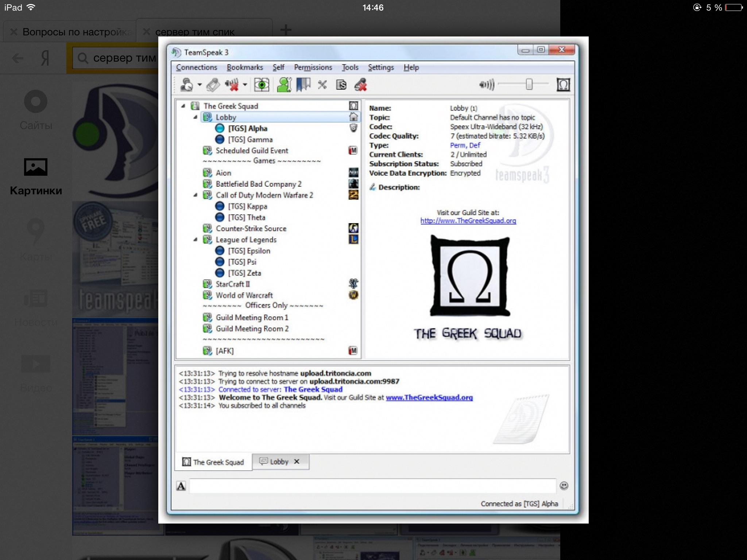Click the Disconnect toolbar icon

click(x=213, y=85)
